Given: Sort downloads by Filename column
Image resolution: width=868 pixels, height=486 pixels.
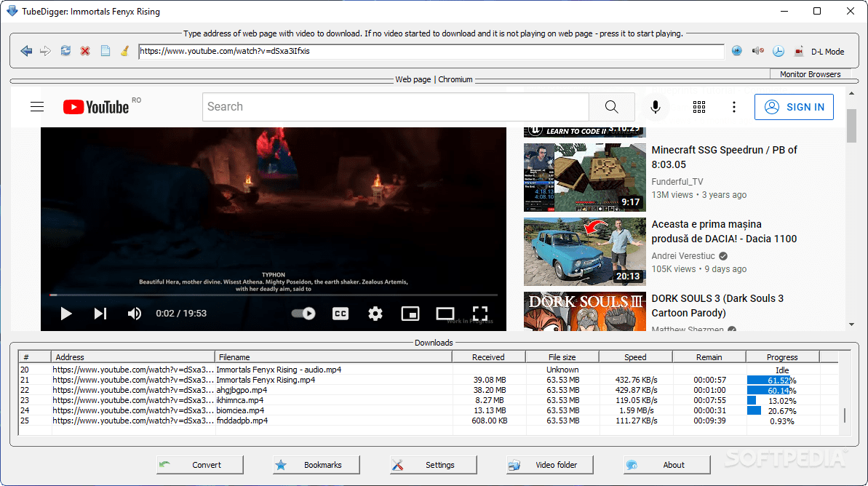Looking at the screenshot, I should coord(333,357).
